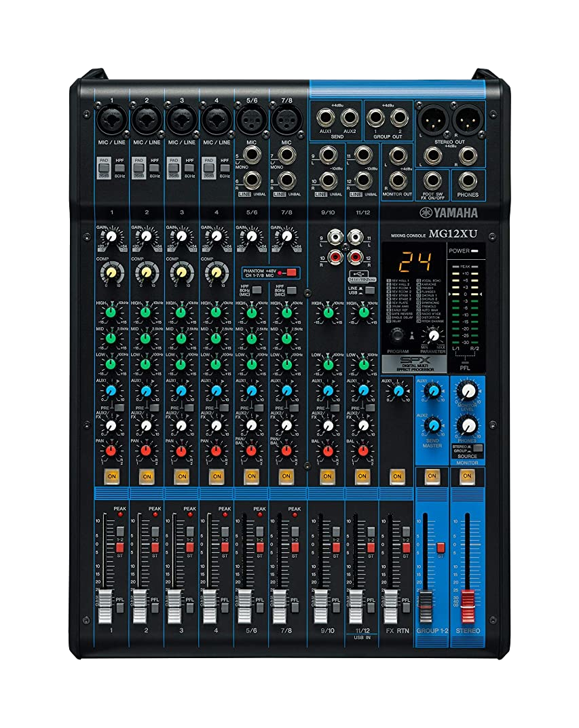Viewport: 579px width, 728px height.
Task: Click the channel 4 MID EQ knob
Action: tap(216, 339)
